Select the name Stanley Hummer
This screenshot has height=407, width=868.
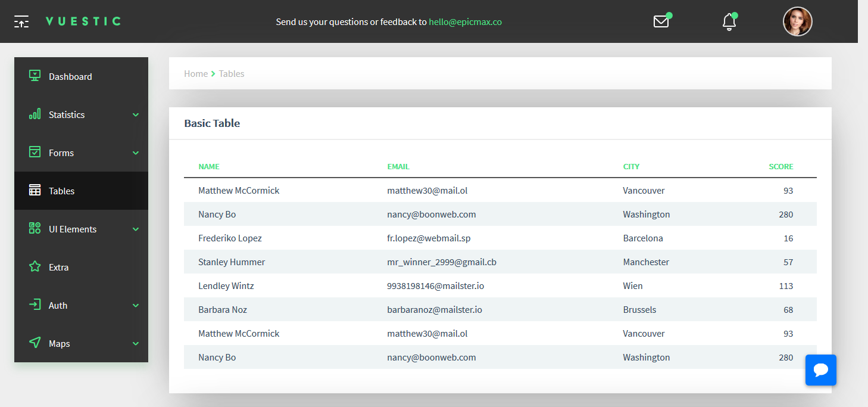[x=232, y=262]
